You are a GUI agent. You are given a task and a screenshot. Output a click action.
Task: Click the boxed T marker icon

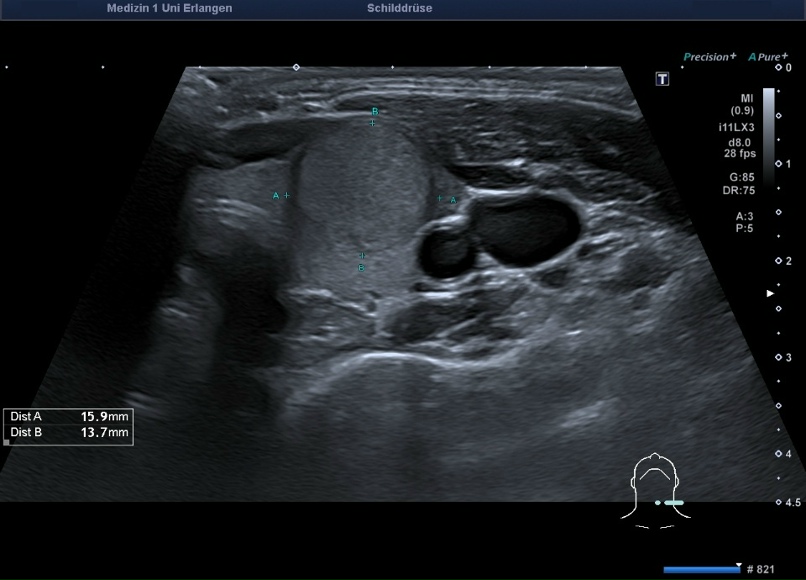(662, 79)
